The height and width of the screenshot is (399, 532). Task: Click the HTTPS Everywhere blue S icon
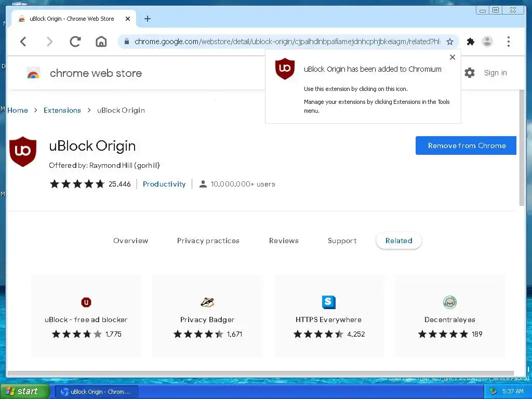328,302
